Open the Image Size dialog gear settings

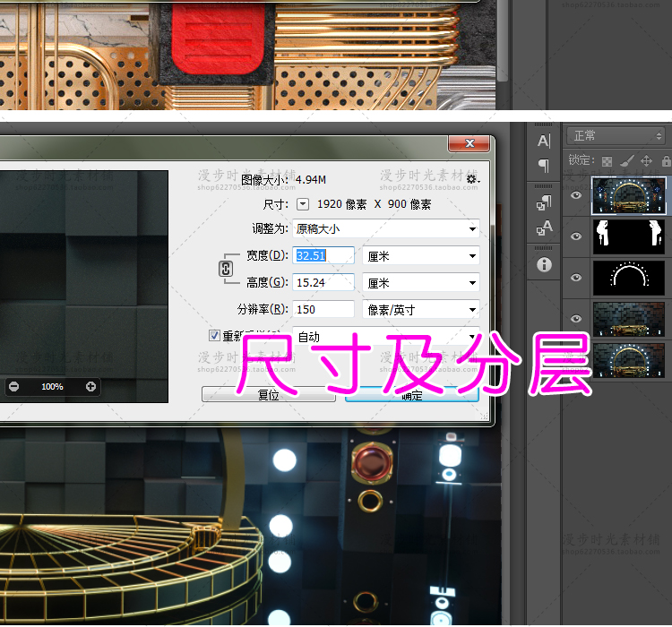click(x=472, y=180)
